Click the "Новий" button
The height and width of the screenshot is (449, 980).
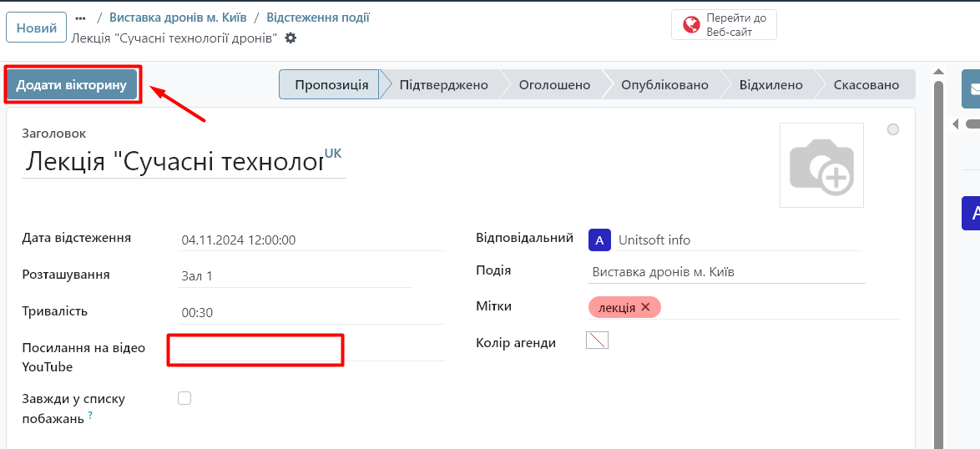[x=36, y=28]
